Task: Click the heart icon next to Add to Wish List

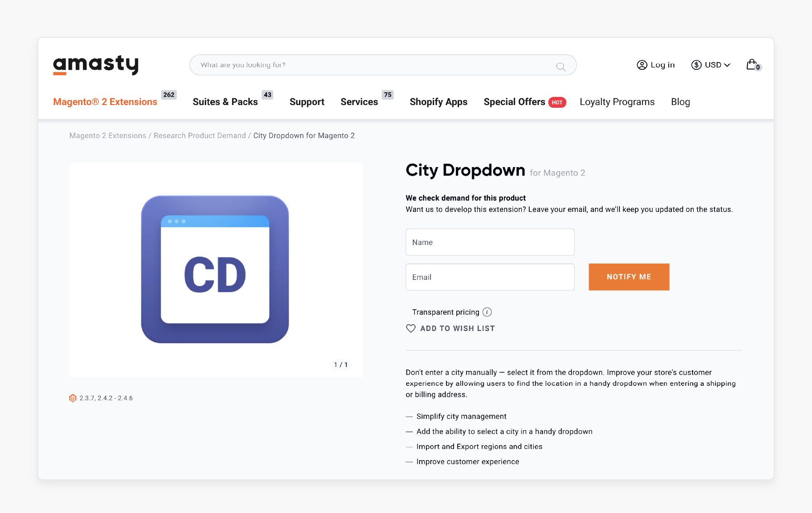Action: coord(411,328)
